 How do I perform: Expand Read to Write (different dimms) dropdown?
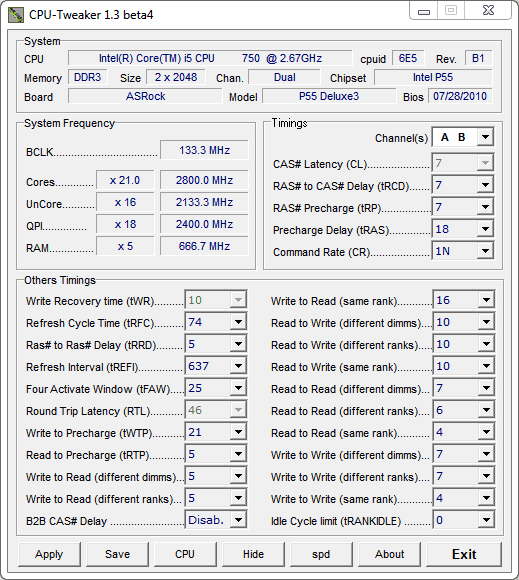pyautogui.click(x=464, y=322)
